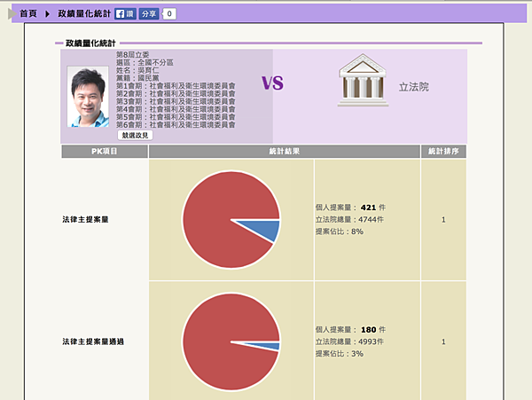
Task: Click the 第6會期 committee line
Action: tap(176, 125)
